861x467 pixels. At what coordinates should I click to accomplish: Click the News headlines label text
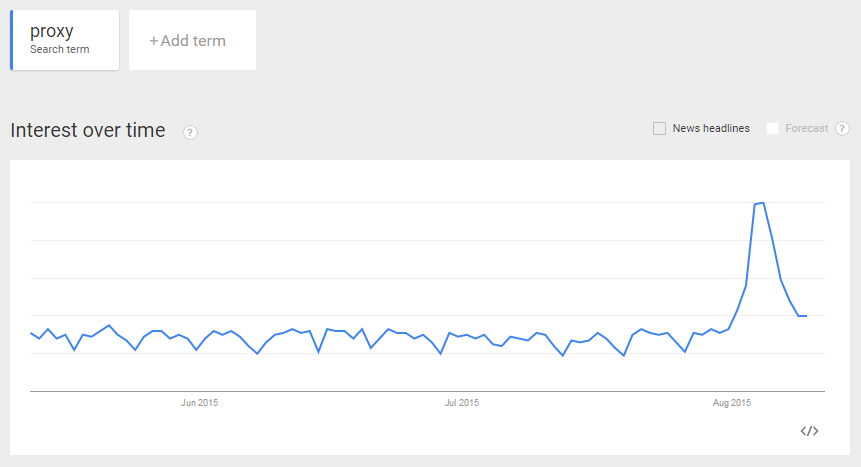tap(711, 128)
